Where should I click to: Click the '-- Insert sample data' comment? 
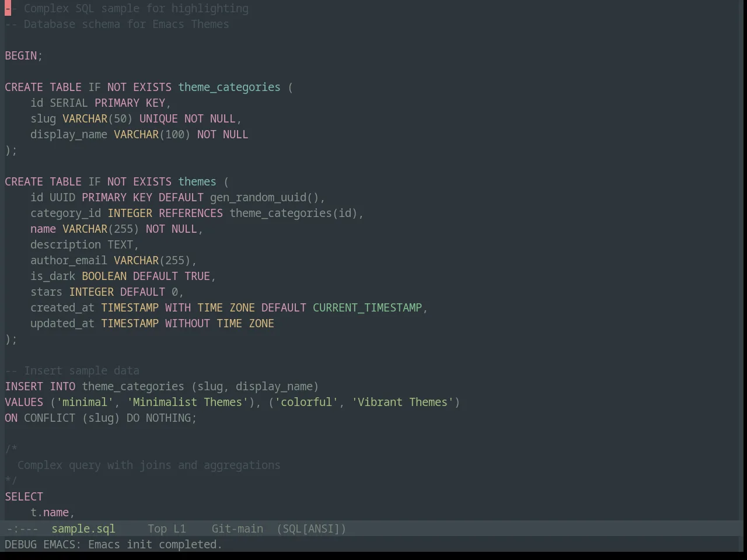click(x=72, y=370)
